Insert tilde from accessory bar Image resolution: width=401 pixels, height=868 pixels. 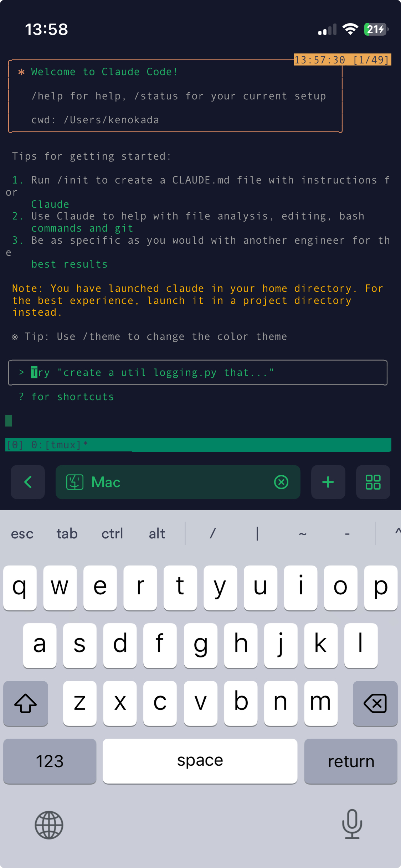click(303, 534)
